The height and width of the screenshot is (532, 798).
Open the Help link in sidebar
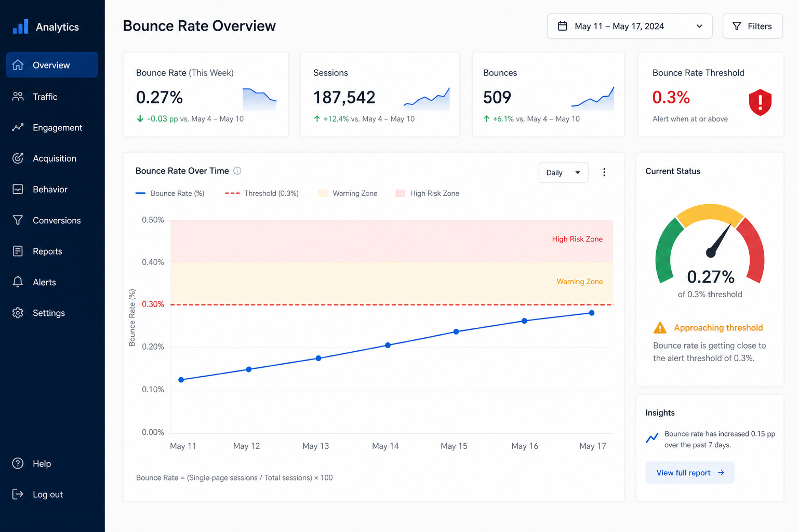(52, 463)
